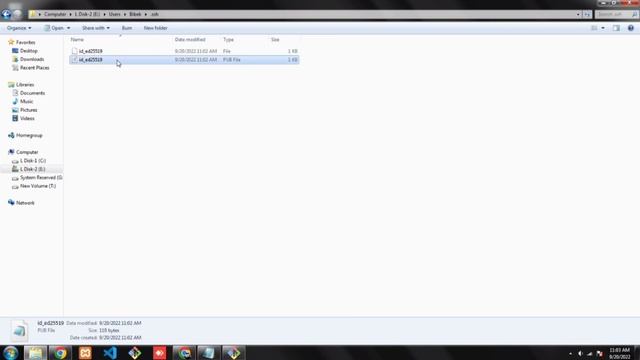Go back with the Explorer back arrow

coord(6,14)
